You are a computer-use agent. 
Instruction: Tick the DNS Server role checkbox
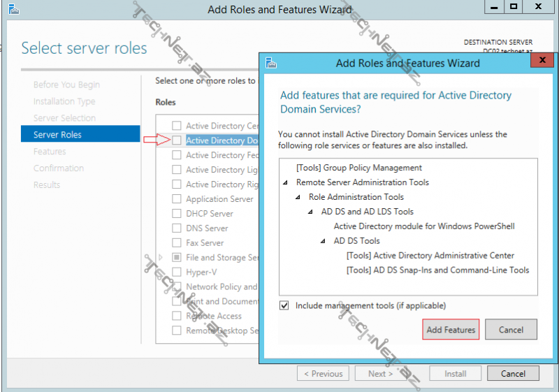pyautogui.click(x=177, y=228)
